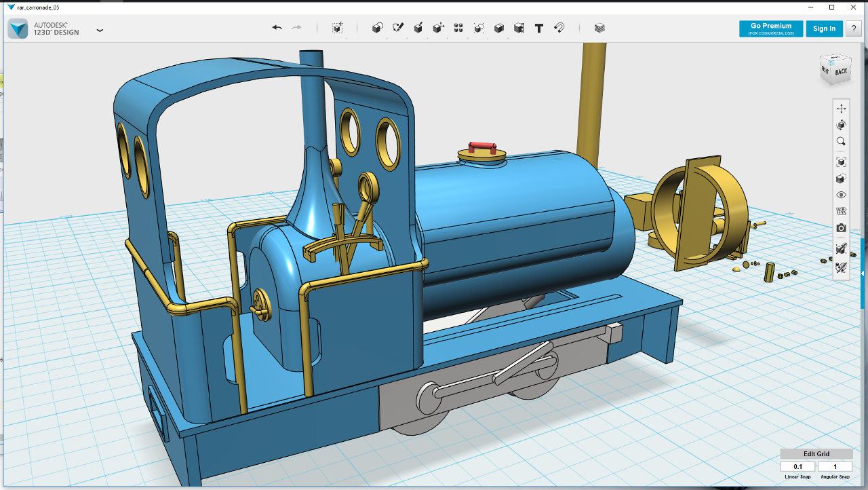The image size is (868, 490).
Task: Click the camera Screenshot icon
Action: pyautogui.click(x=841, y=228)
